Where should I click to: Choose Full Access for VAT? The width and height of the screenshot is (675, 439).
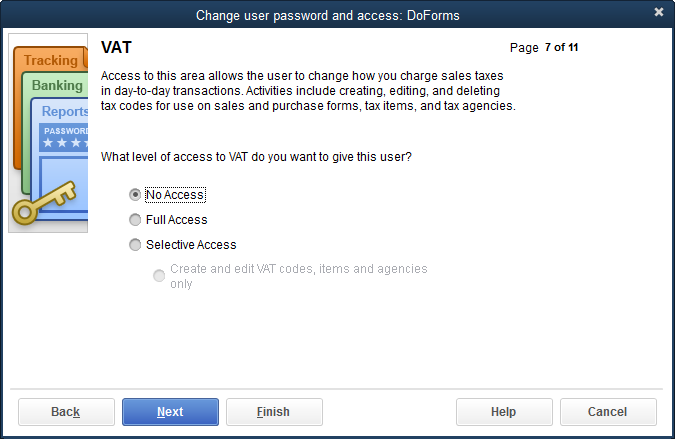click(135, 220)
